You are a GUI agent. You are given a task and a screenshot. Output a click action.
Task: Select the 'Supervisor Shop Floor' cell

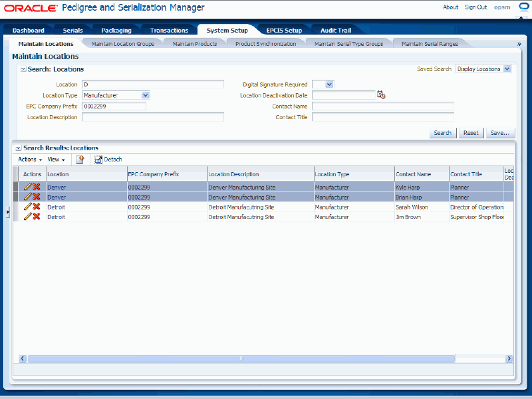tap(476, 217)
